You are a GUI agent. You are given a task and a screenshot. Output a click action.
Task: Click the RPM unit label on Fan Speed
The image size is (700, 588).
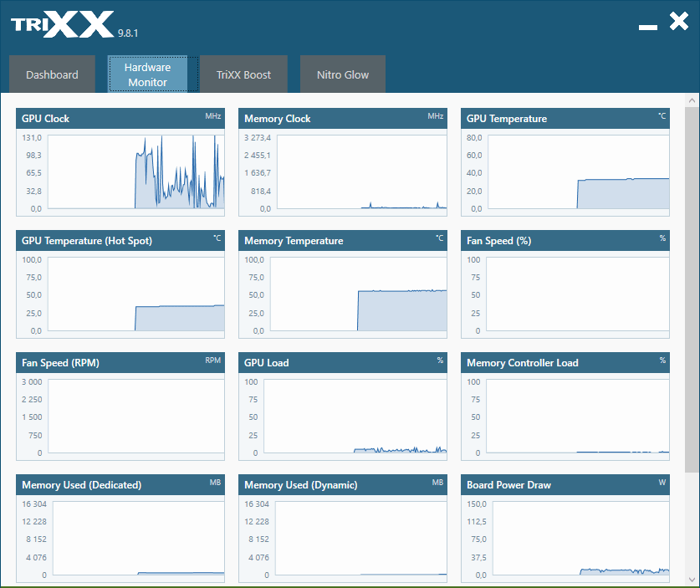point(213,360)
